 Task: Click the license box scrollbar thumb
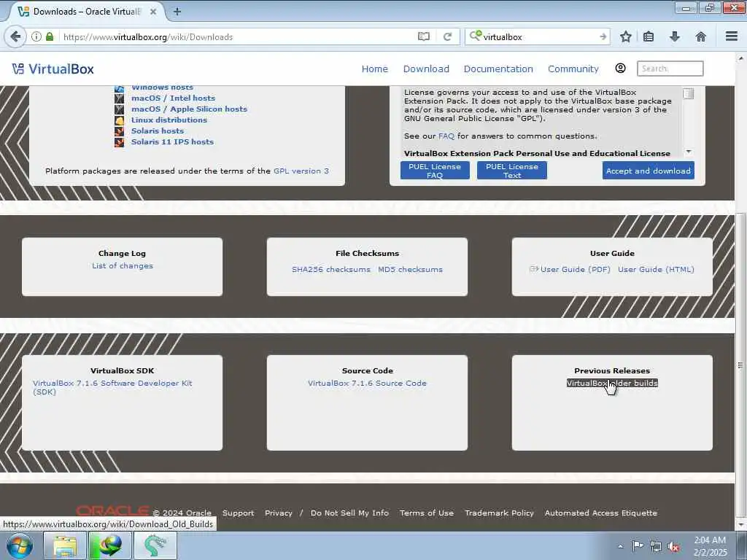[688, 94]
